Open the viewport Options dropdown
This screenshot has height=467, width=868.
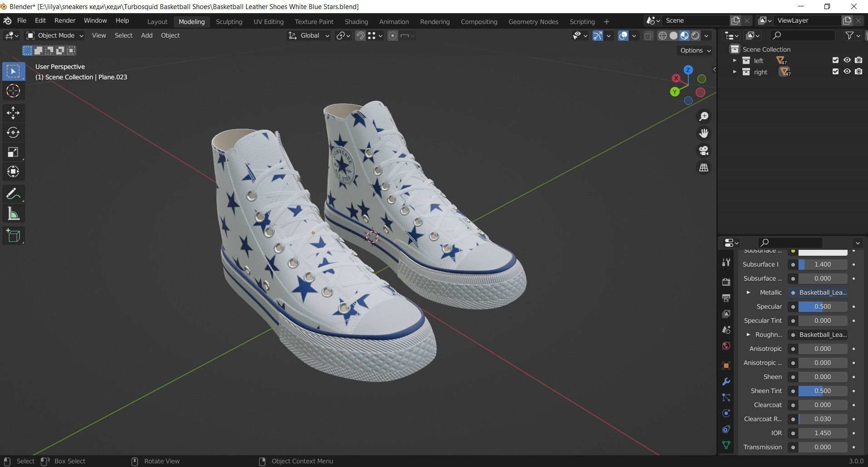(x=695, y=50)
